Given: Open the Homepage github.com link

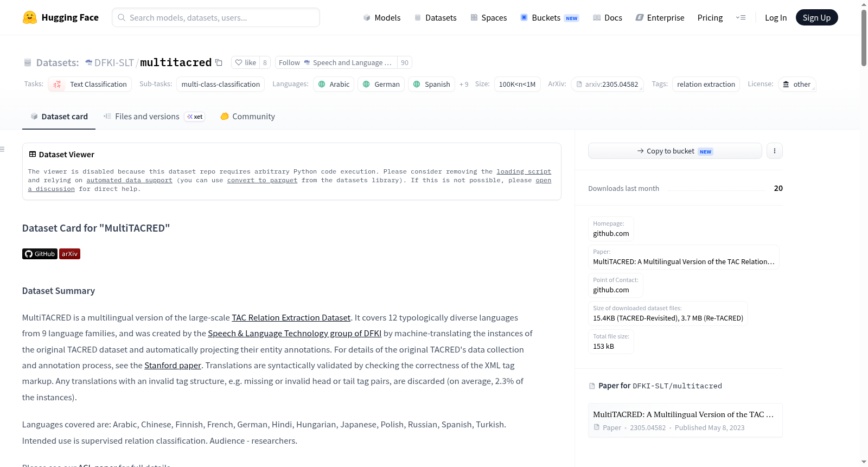Looking at the screenshot, I should point(611,229).
